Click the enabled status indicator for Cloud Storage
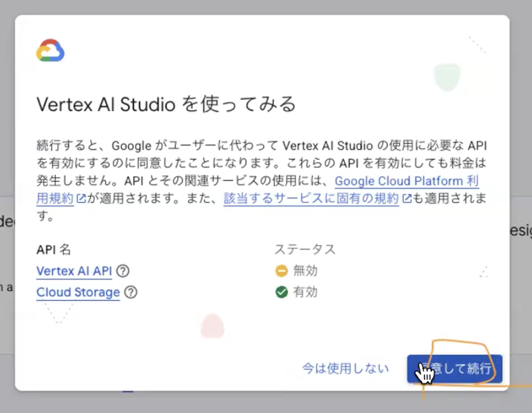This screenshot has width=532, height=413. pos(281,292)
